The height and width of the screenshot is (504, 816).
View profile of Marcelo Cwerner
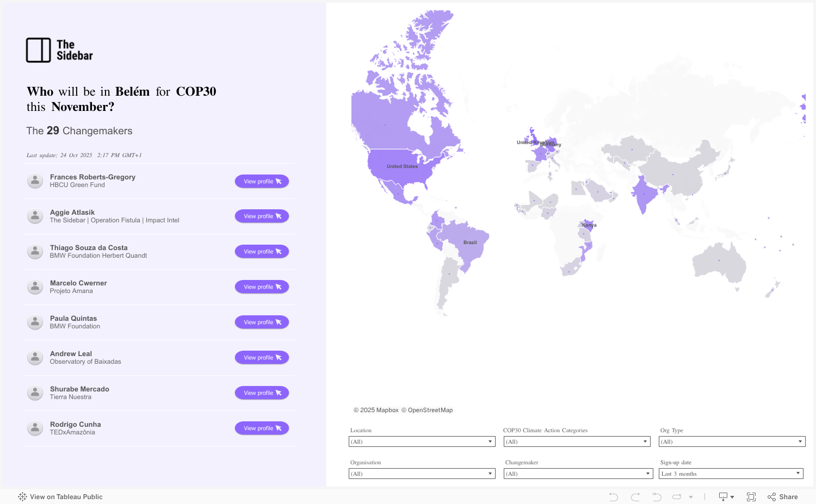point(262,287)
